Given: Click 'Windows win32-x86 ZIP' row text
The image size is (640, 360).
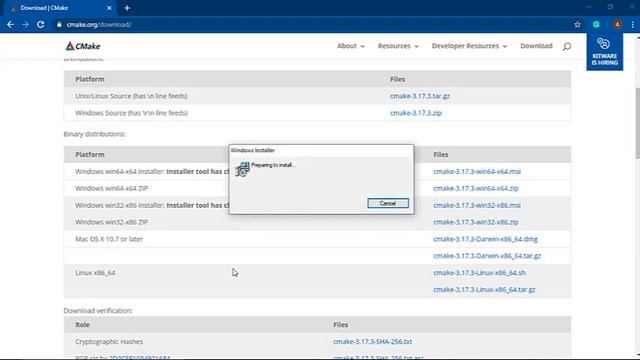Looking at the screenshot, I should click(x=111, y=222).
